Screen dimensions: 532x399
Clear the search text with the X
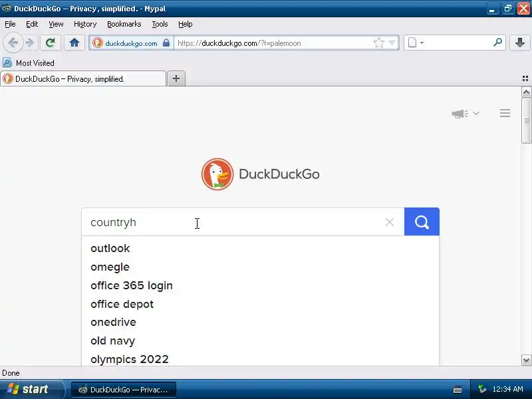[390, 222]
